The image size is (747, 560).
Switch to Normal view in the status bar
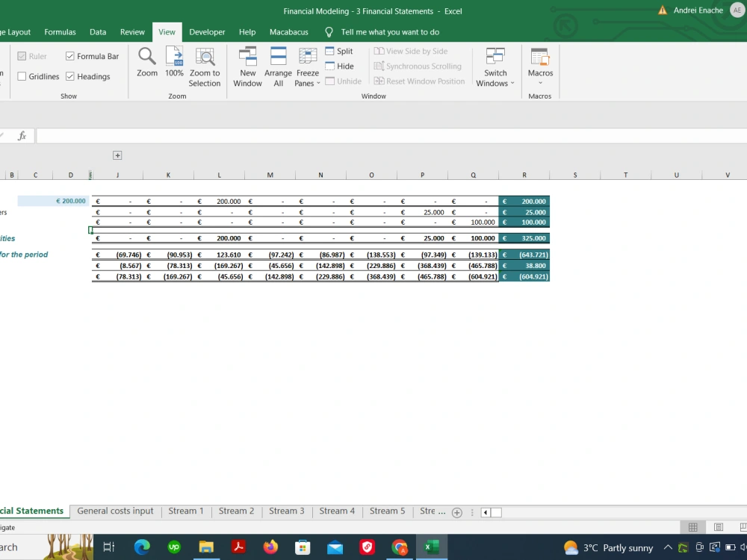[x=693, y=526]
